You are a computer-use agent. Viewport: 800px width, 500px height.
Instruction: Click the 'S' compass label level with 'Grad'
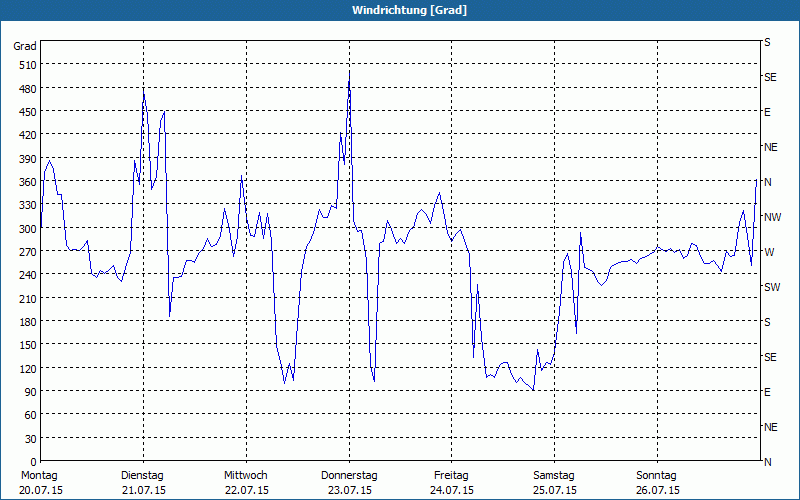coord(767,42)
